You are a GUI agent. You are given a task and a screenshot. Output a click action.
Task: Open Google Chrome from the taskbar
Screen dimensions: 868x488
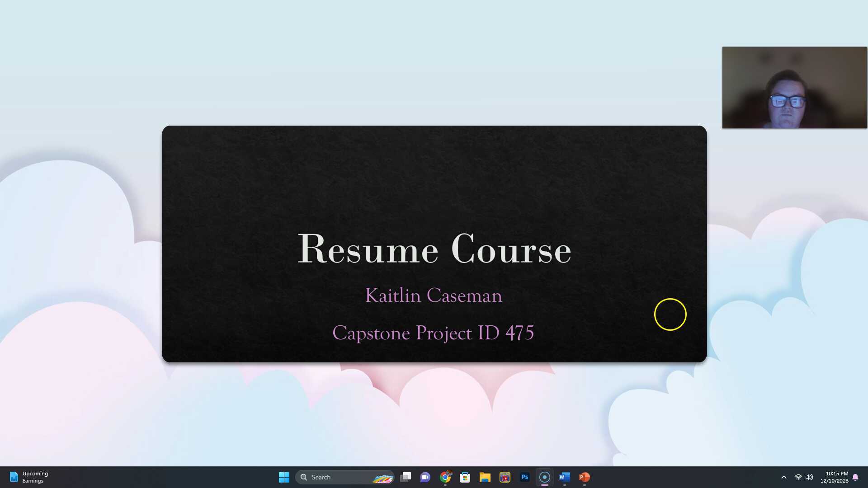point(445,477)
